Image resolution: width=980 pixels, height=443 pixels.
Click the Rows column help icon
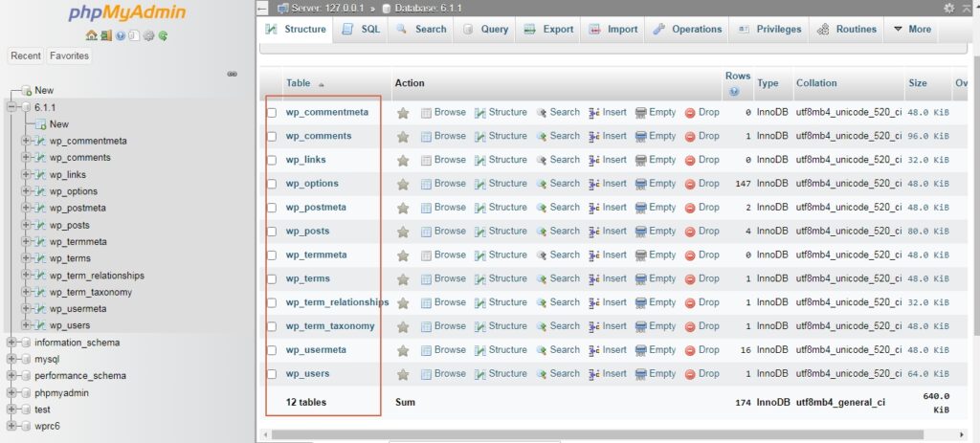pyautogui.click(x=734, y=91)
